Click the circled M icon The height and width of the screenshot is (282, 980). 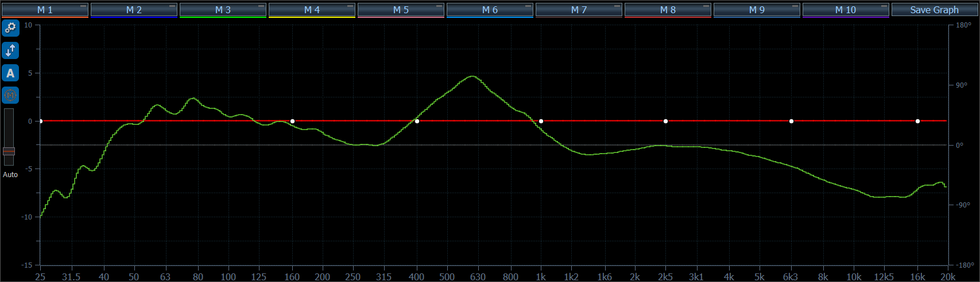(10, 95)
